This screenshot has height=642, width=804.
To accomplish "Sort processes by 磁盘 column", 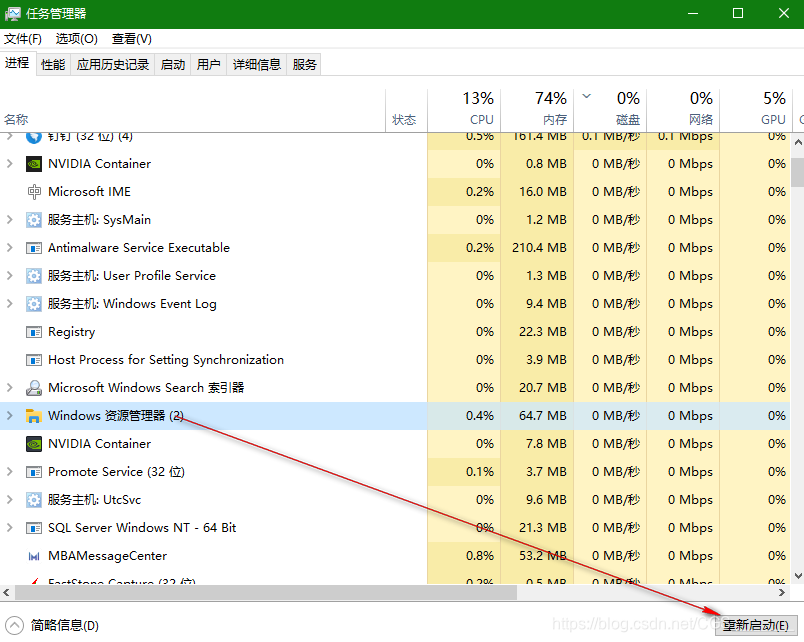I will pos(610,110).
